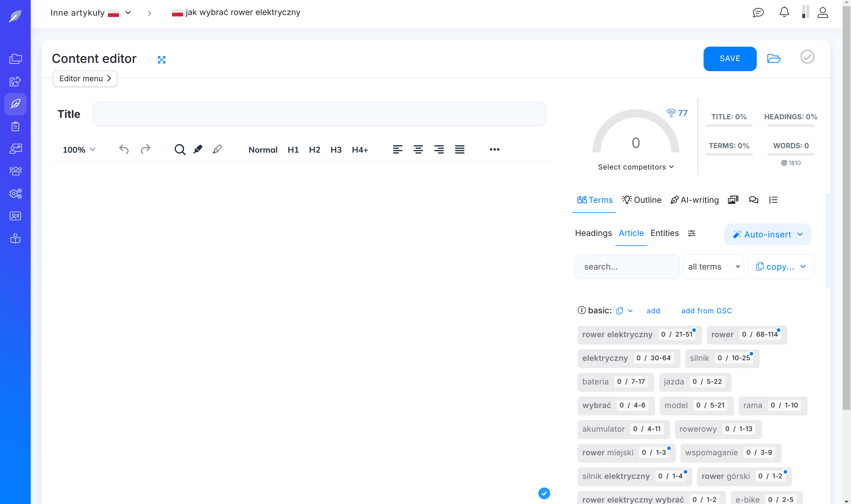Click the terms search field
This screenshot has width=851, height=504.
627,267
